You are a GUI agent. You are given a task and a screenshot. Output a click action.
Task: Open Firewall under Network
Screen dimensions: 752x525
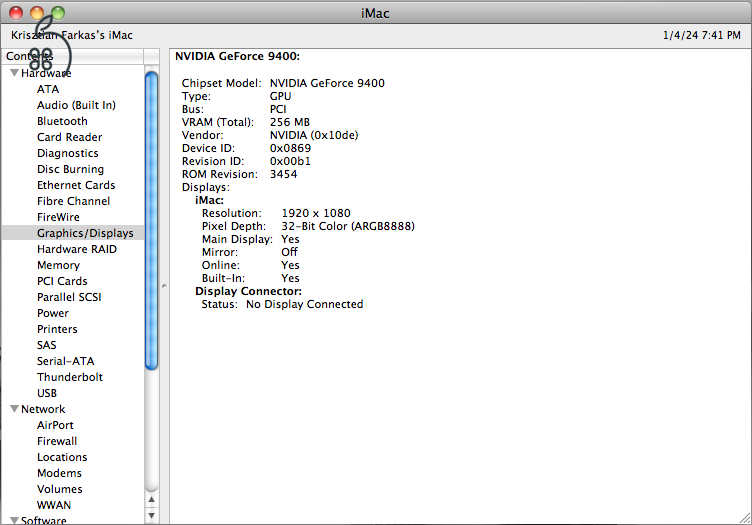tap(57, 441)
